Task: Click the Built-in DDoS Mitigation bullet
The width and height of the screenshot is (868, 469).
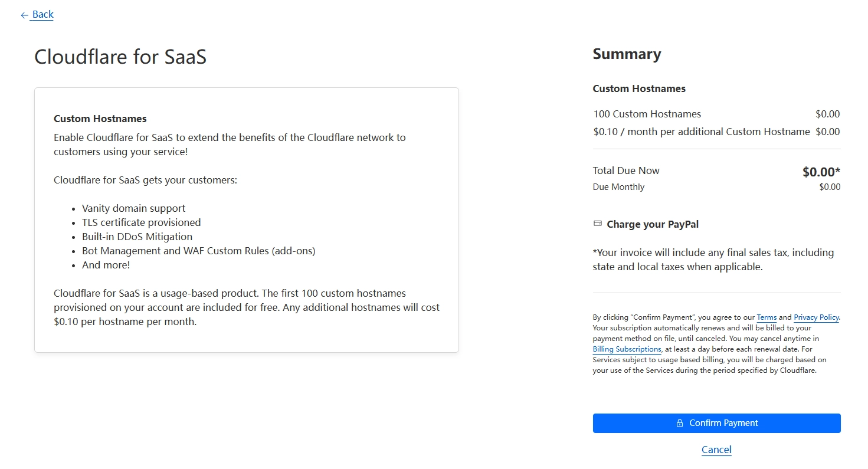Action: (137, 237)
